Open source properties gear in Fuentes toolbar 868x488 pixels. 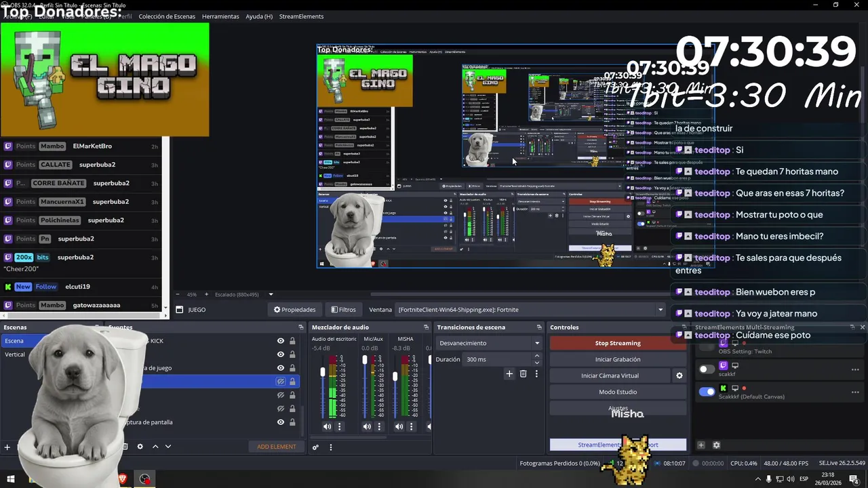140,447
